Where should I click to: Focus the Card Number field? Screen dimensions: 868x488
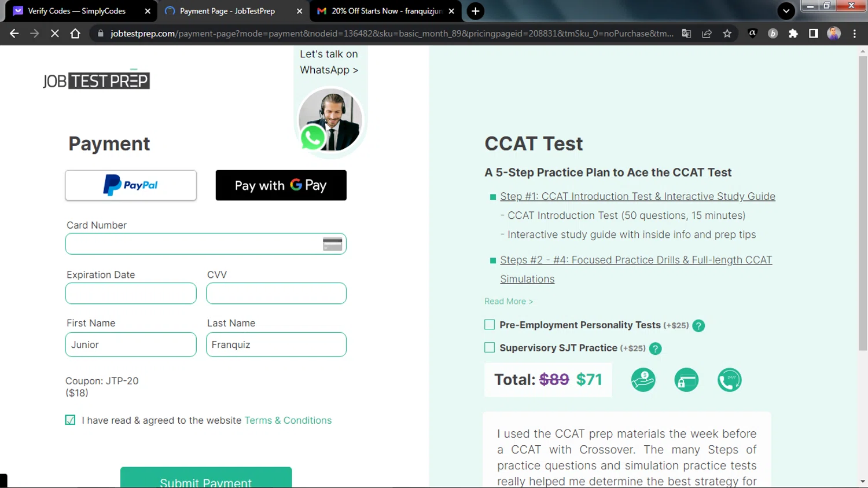[205, 244]
